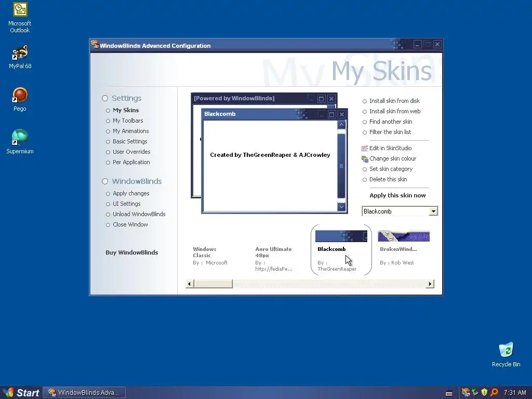This screenshot has height=399, width=532.
Task: Open the Microsoft Outlook desktop icon
Action: click(x=20, y=18)
